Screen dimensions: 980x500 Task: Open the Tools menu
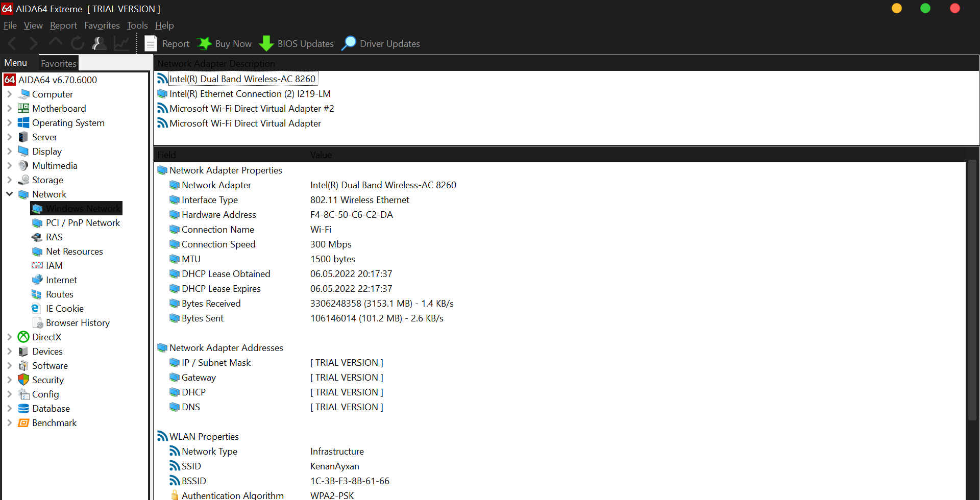click(137, 25)
